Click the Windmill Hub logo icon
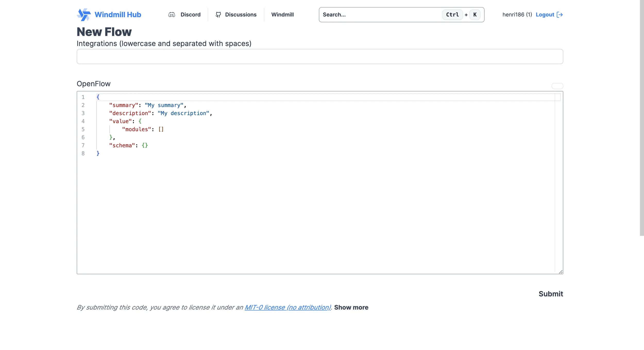The image size is (644, 350). (84, 15)
